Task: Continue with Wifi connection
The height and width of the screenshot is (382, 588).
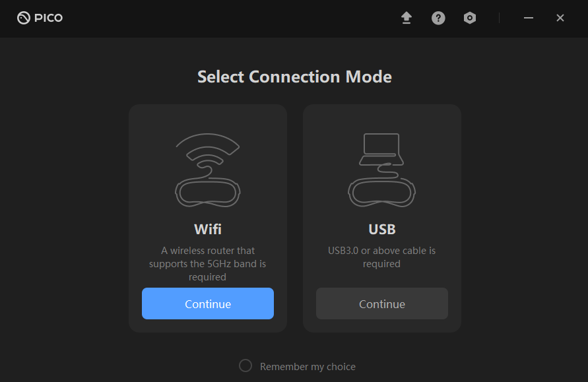Action: point(208,303)
